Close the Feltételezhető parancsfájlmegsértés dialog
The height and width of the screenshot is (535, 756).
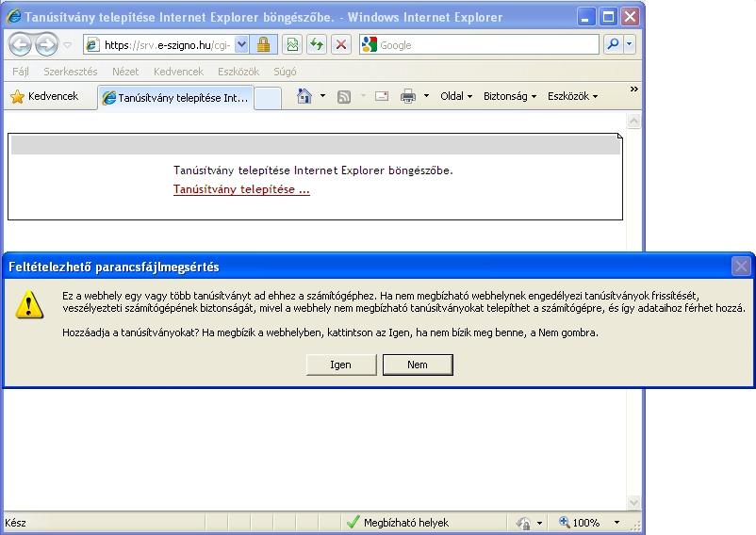[742, 267]
